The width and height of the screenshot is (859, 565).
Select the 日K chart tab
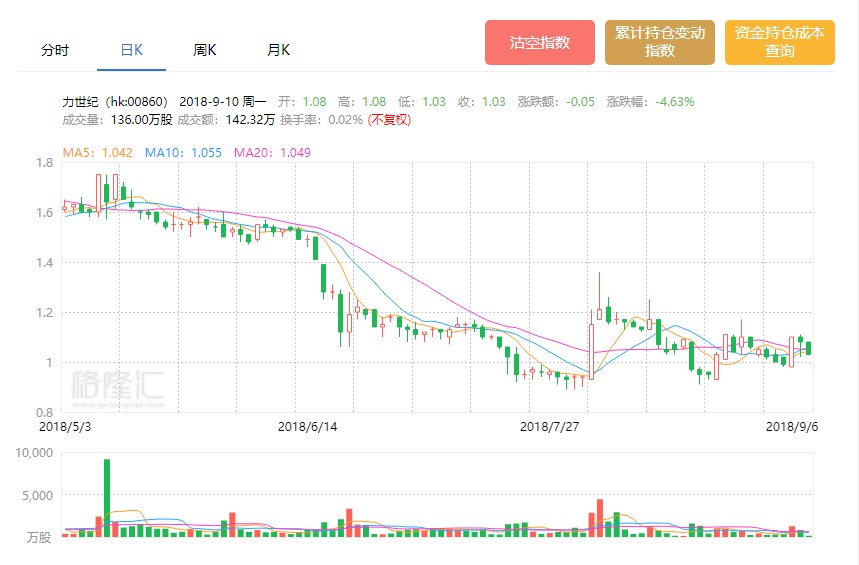pos(132,49)
